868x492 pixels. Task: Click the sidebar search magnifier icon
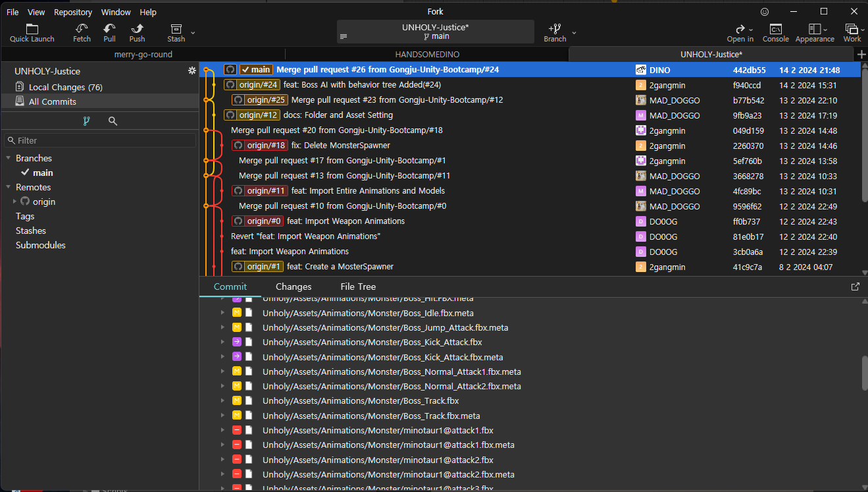tap(113, 121)
